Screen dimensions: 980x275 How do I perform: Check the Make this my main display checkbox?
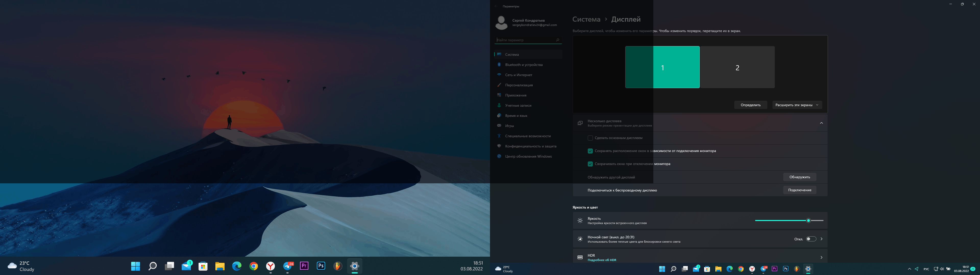point(590,138)
